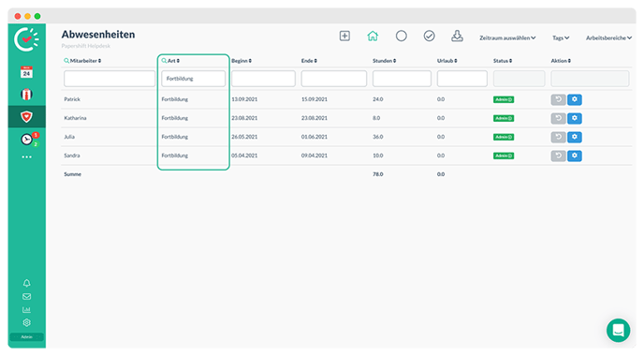Image resolution: width=644 pixels, height=356 pixels.
Task: Click the end date 01.06.2021
Action: pos(315,137)
